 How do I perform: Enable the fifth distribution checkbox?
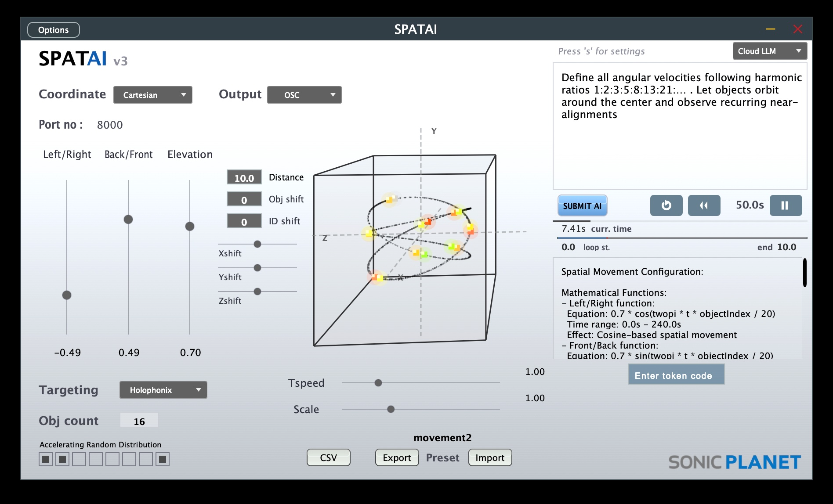point(112,459)
